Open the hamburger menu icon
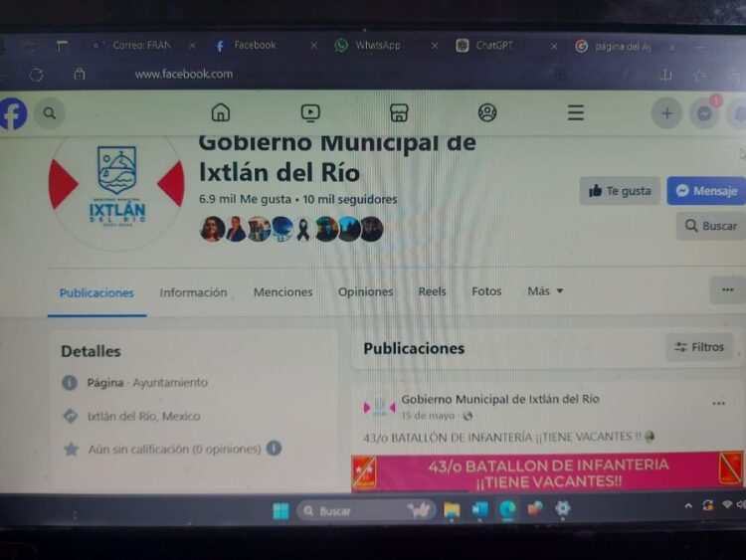The height and width of the screenshot is (560, 746). (x=576, y=112)
